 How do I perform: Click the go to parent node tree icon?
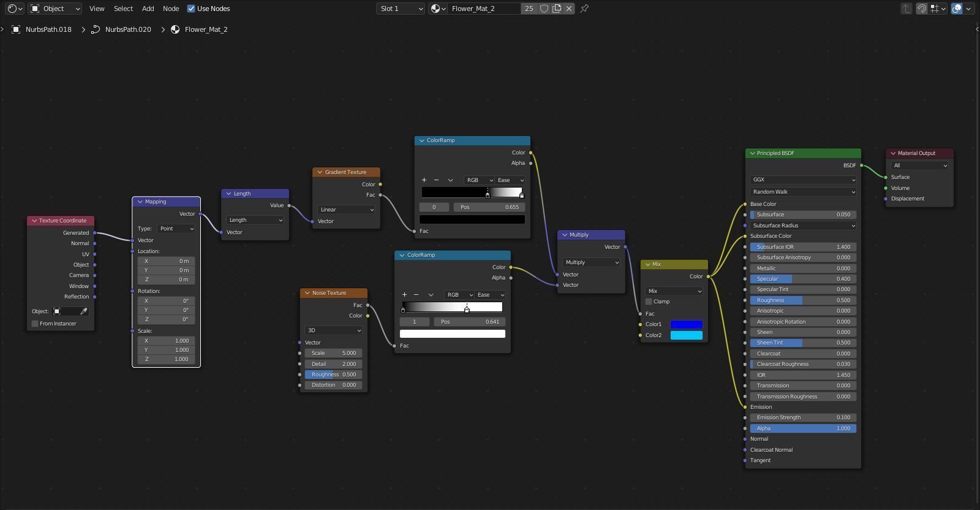pyautogui.click(x=907, y=9)
